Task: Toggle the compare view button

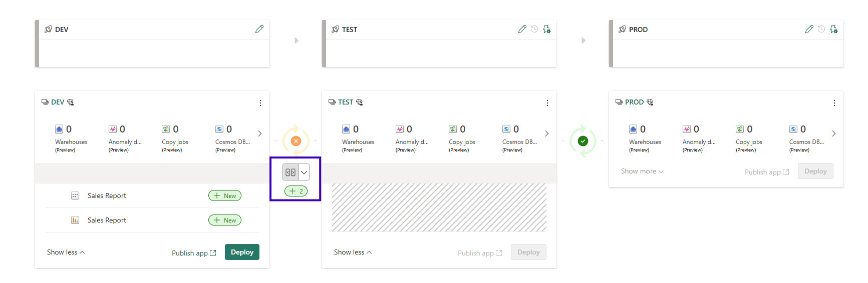Action: coord(291,172)
